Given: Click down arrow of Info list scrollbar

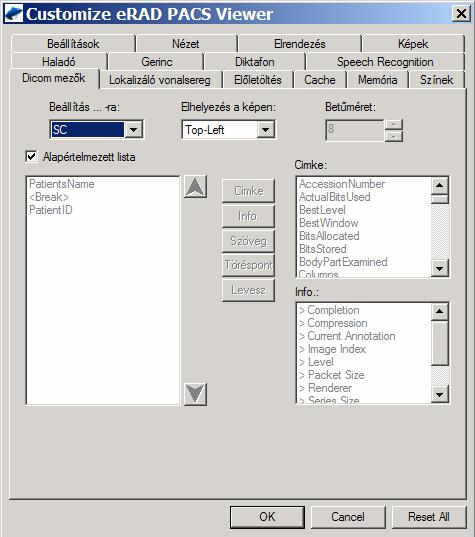Looking at the screenshot, I should point(440,395).
